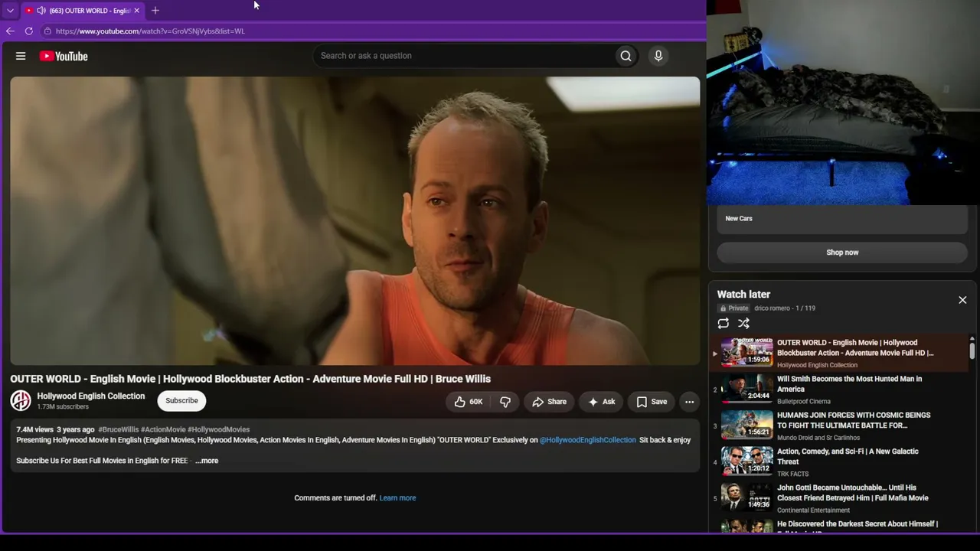Image resolution: width=980 pixels, height=551 pixels.
Task: Close the Watch later playlist panel
Action: (x=962, y=300)
